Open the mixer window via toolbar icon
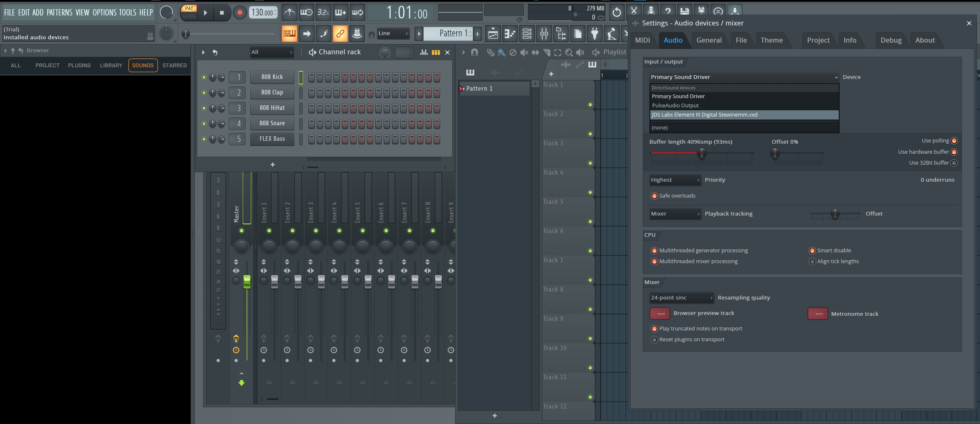 [x=544, y=34]
